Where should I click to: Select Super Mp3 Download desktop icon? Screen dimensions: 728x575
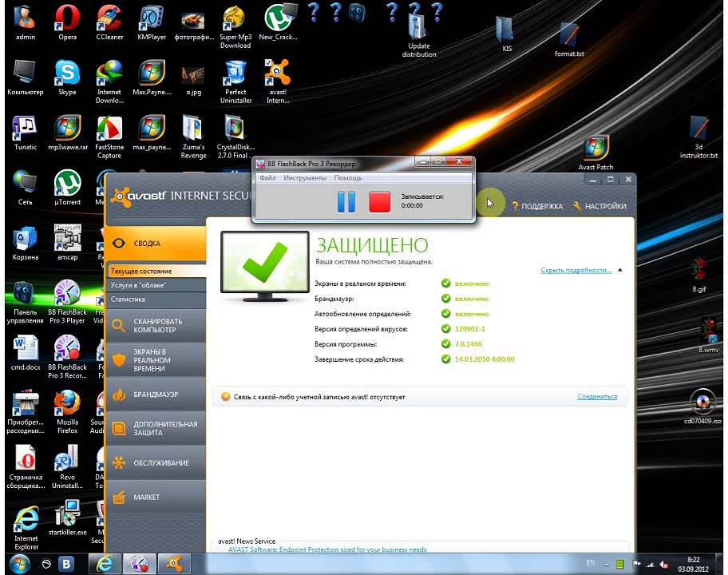(x=235, y=26)
